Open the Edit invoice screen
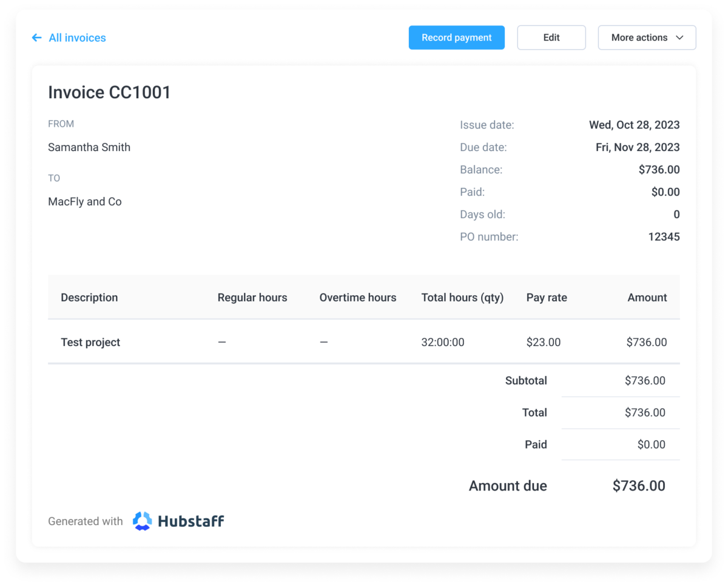This screenshot has height=585, width=728. (x=551, y=37)
